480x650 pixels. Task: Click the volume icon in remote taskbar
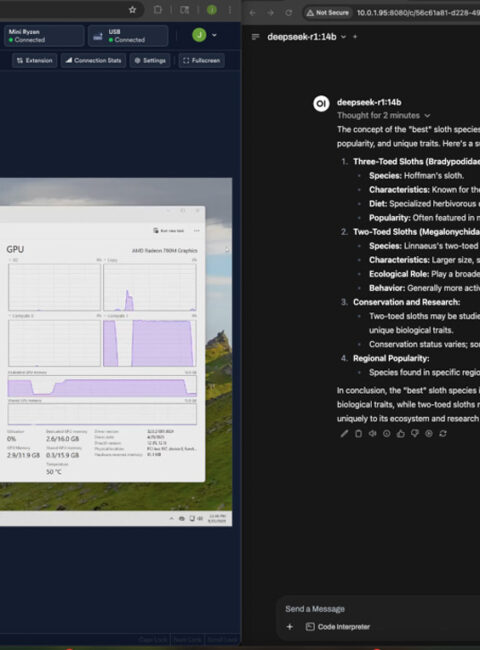tap(200, 519)
